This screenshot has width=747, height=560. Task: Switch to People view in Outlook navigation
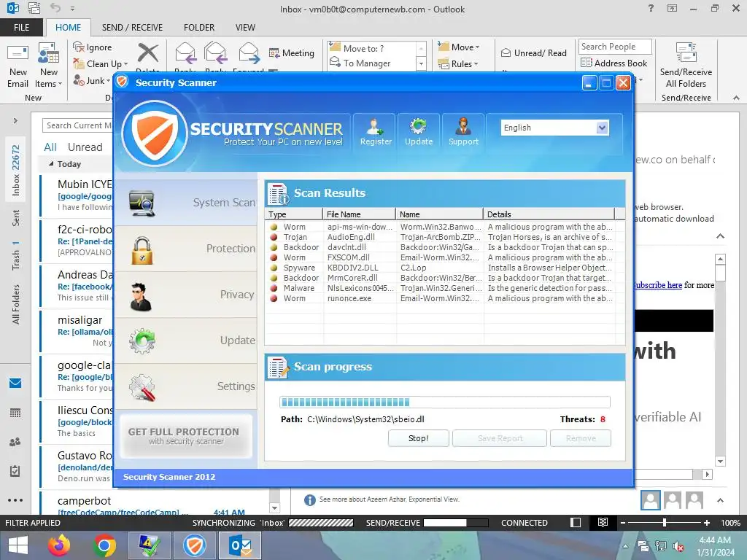[x=15, y=442]
